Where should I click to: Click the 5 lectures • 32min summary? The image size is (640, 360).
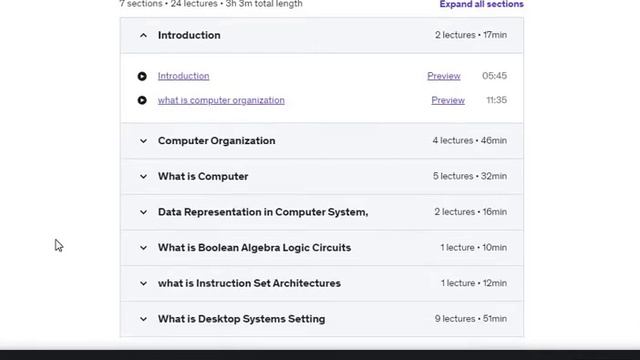point(470,176)
